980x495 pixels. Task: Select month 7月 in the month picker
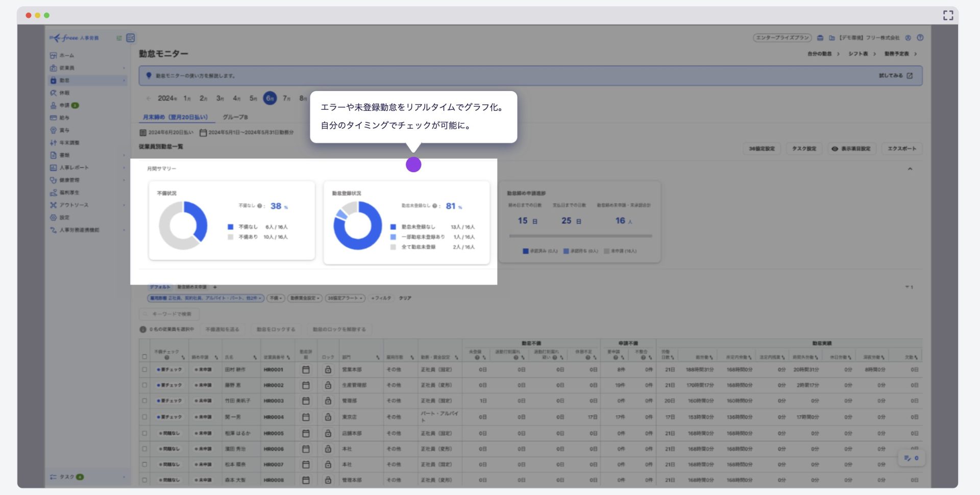click(286, 98)
